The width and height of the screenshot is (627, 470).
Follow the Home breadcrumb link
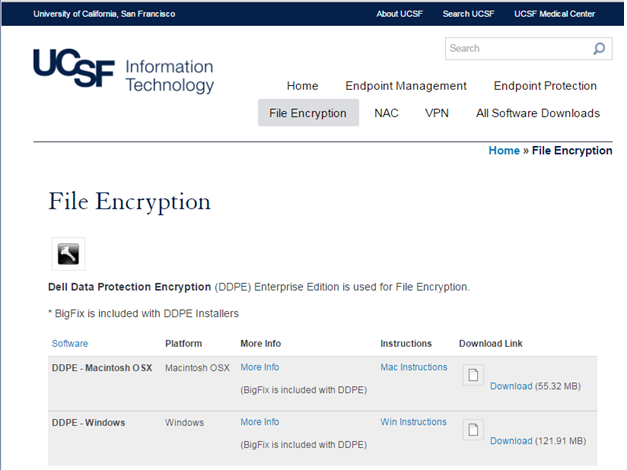(x=504, y=150)
